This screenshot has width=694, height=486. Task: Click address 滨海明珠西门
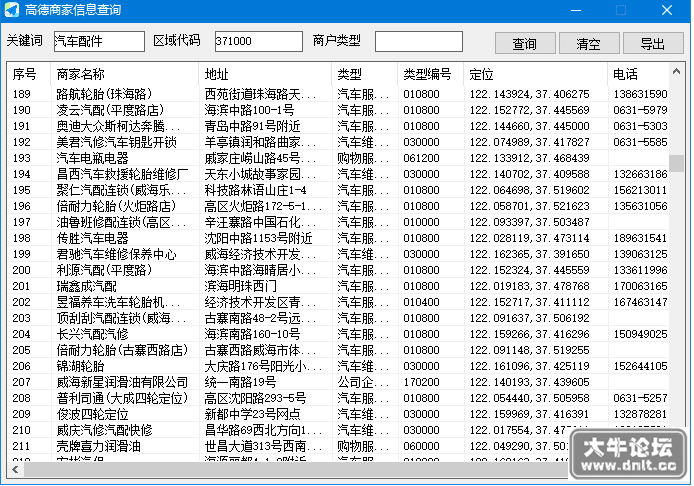pos(240,286)
